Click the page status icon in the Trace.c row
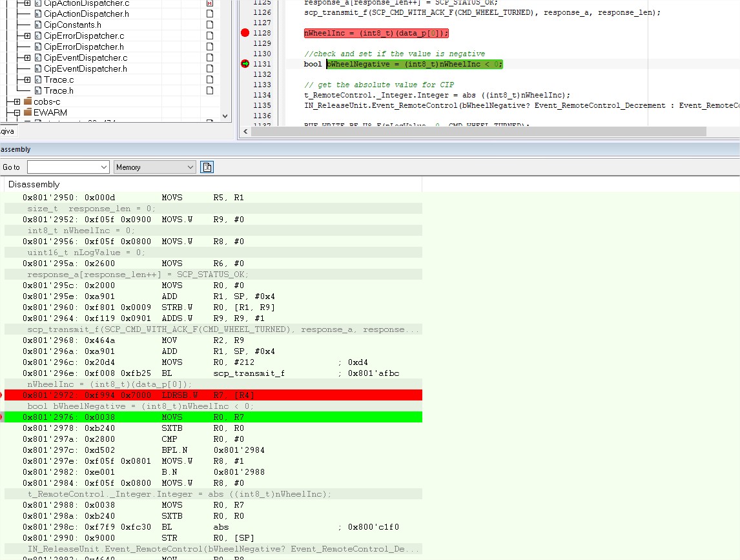Viewport: 740px width, 560px height. (x=210, y=80)
